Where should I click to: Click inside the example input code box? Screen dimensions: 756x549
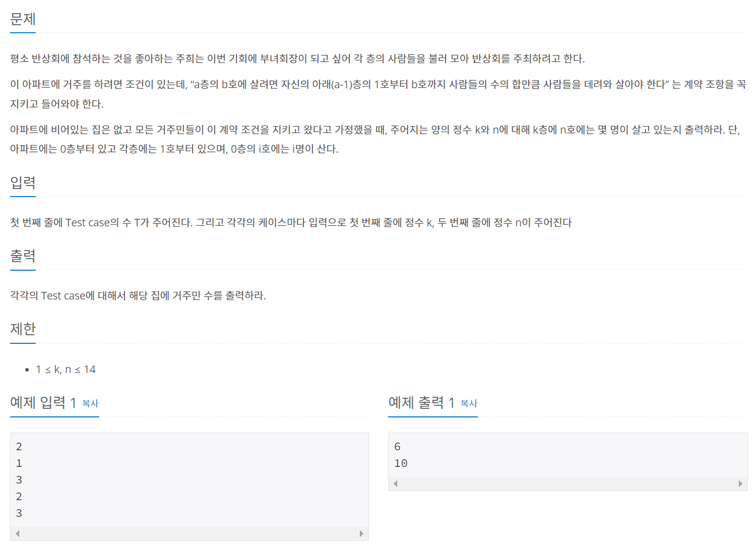coord(190,480)
